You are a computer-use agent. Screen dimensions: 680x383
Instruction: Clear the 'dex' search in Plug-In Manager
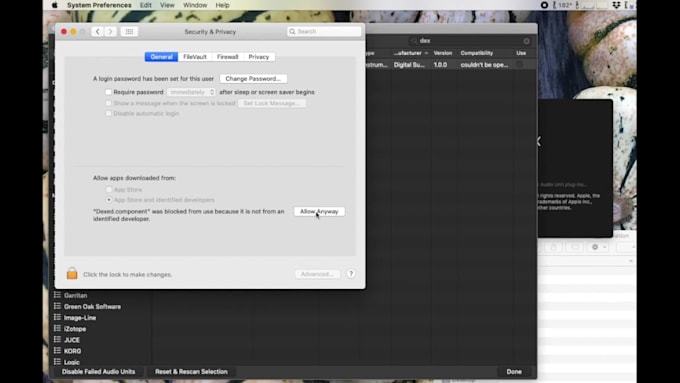(526, 41)
